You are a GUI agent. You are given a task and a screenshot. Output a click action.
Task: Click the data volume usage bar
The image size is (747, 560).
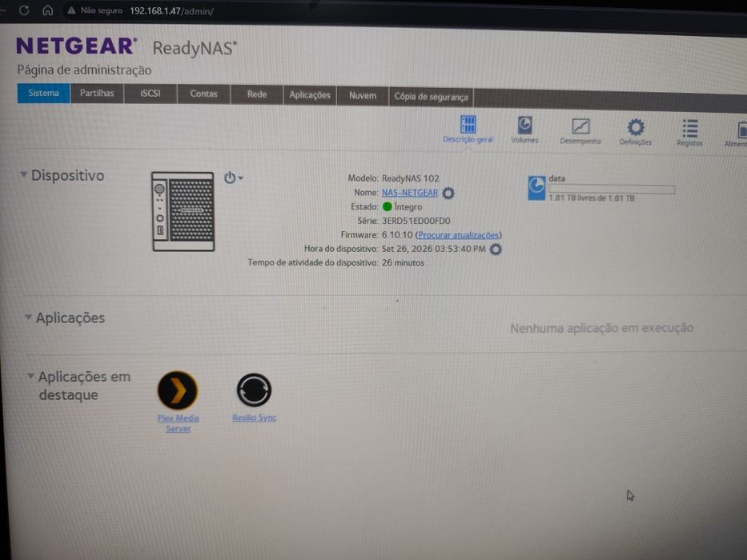coord(612,190)
